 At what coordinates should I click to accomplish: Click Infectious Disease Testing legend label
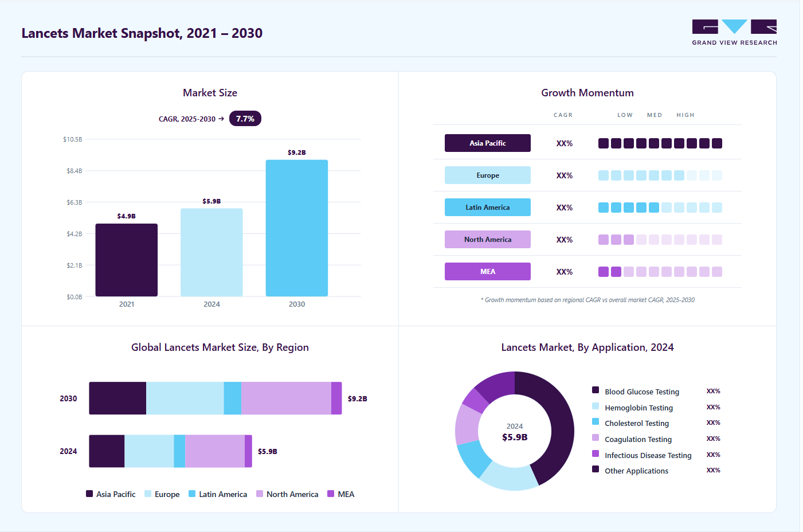[x=648, y=455]
